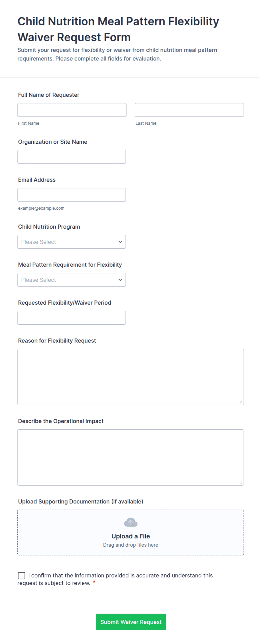
Task: Click the Upload a File text
Action: (x=131, y=536)
